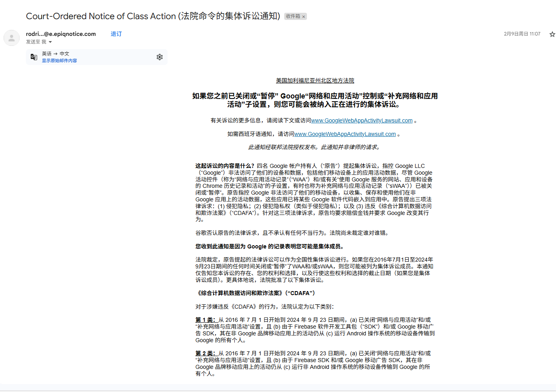Show original message via 显示原始邮件内容
Viewport: 556px width, 392px height.
pos(59,61)
